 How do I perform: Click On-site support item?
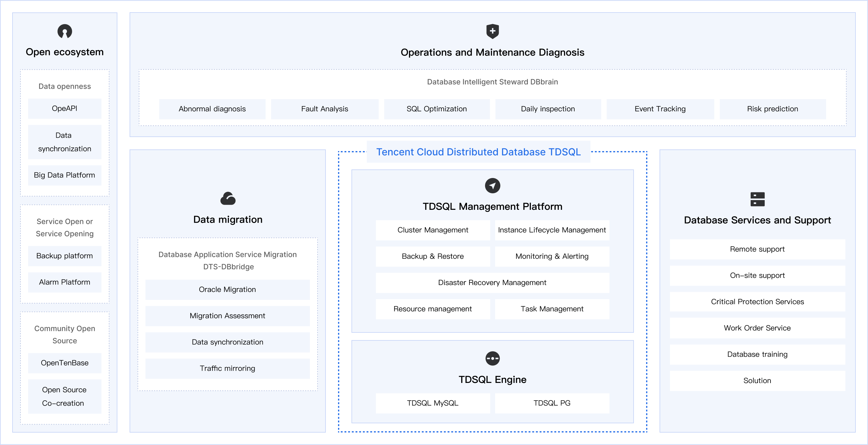coord(757,276)
